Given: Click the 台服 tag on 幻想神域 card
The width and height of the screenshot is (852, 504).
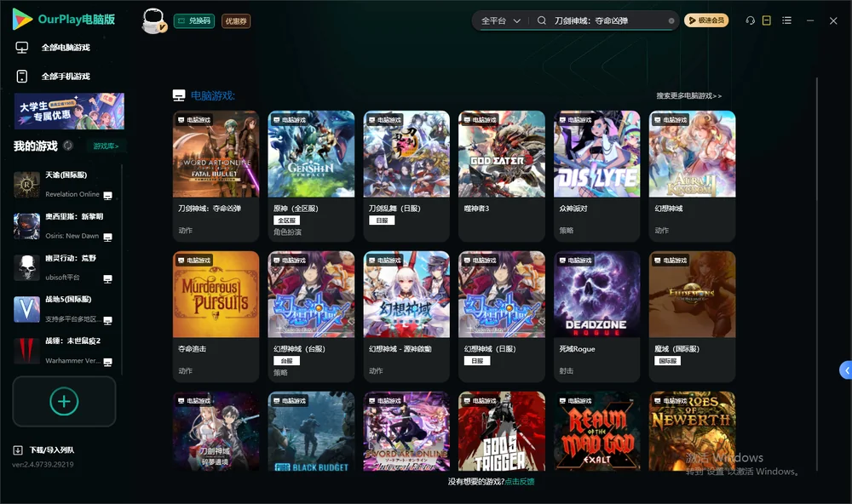Looking at the screenshot, I should coord(286,361).
